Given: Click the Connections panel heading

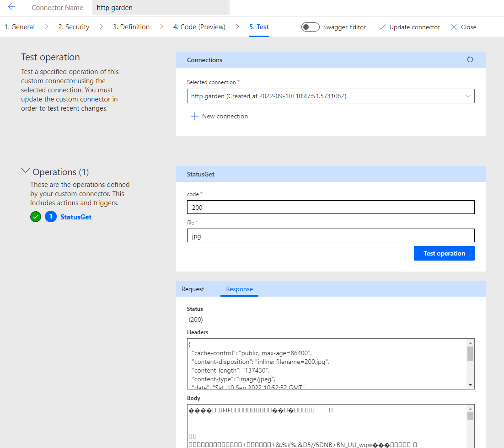Looking at the screenshot, I should point(204,60).
